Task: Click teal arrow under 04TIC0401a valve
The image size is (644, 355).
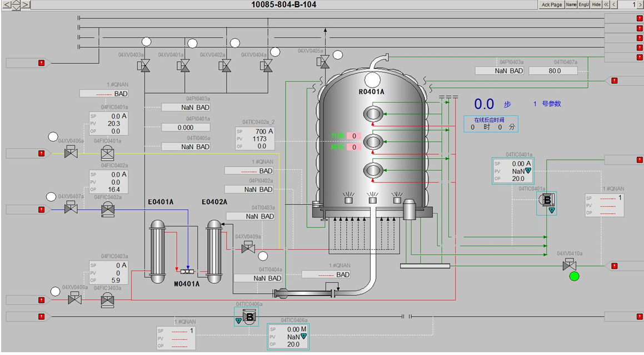Action: click(552, 210)
